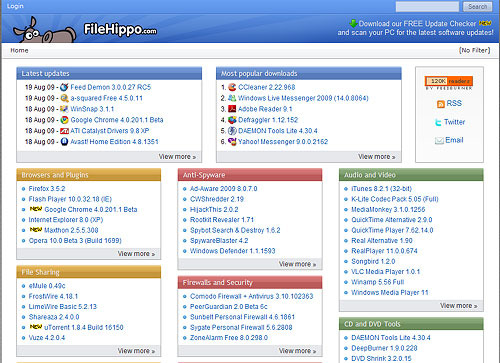Click the Defraggler icon

click(x=232, y=120)
